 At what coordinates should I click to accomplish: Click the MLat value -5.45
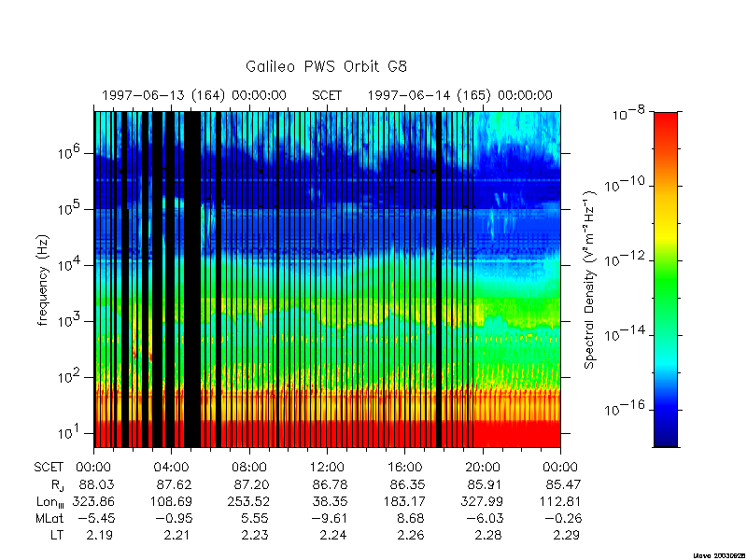[x=95, y=518]
